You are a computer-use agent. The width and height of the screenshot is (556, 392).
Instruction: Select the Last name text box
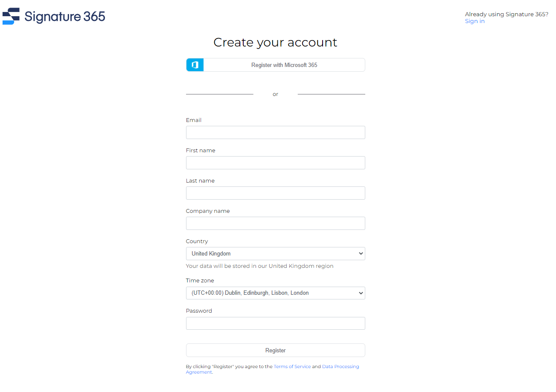(x=276, y=193)
